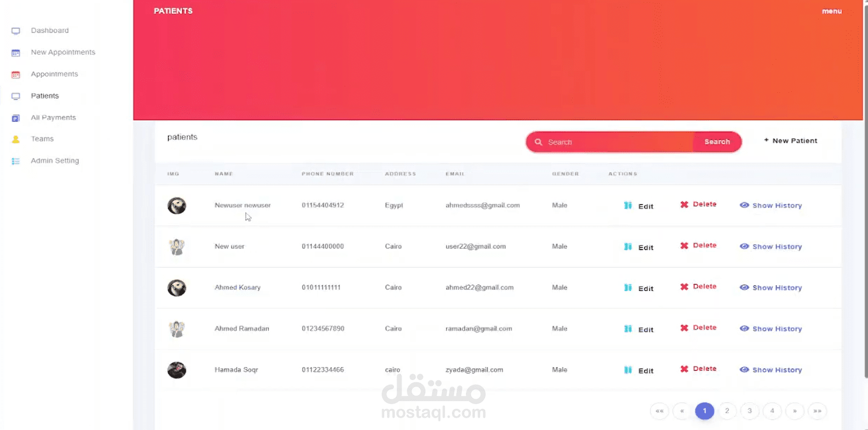Image resolution: width=868 pixels, height=430 pixels.
Task: Click edit icon for Ahmed Kosary
Action: pyautogui.click(x=628, y=288)
